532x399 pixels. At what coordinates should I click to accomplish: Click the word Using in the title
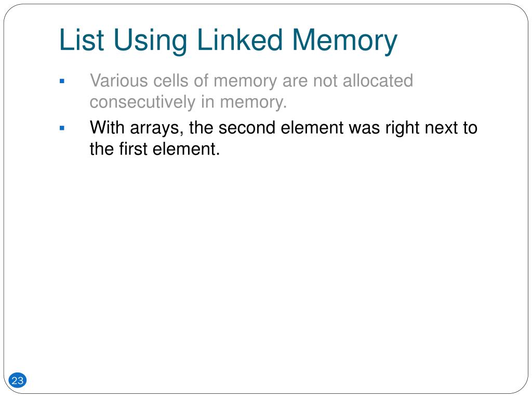click(150, 42)
